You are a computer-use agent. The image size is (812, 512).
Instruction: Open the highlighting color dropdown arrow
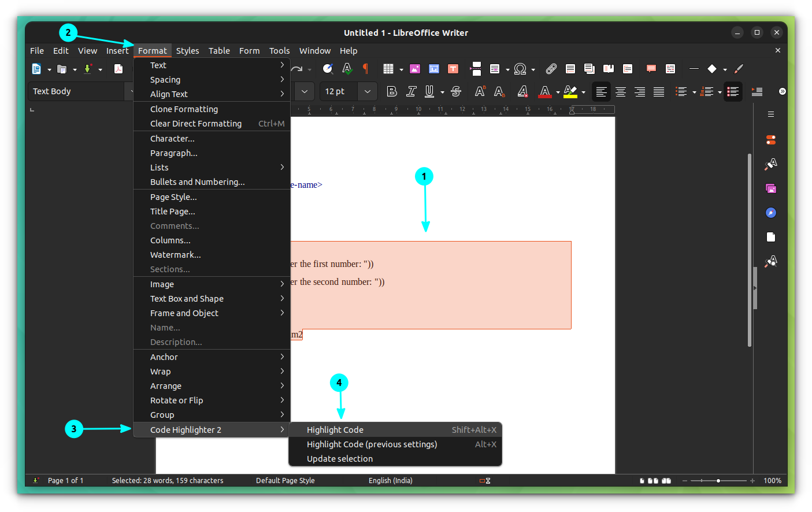click(583, 91)
